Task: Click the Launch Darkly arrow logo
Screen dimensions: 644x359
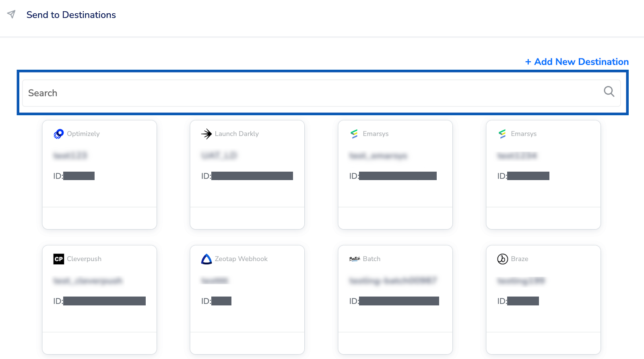Action: tap(206, 134)
